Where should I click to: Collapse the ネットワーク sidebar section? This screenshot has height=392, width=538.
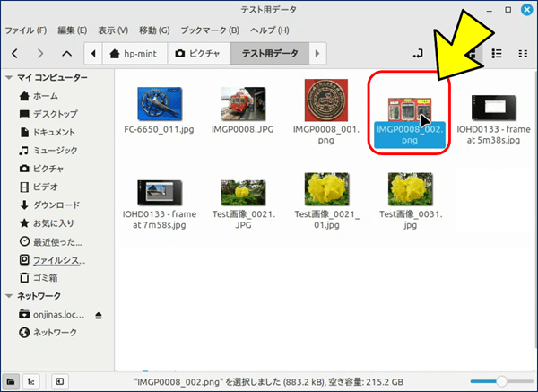pos(9,296)
